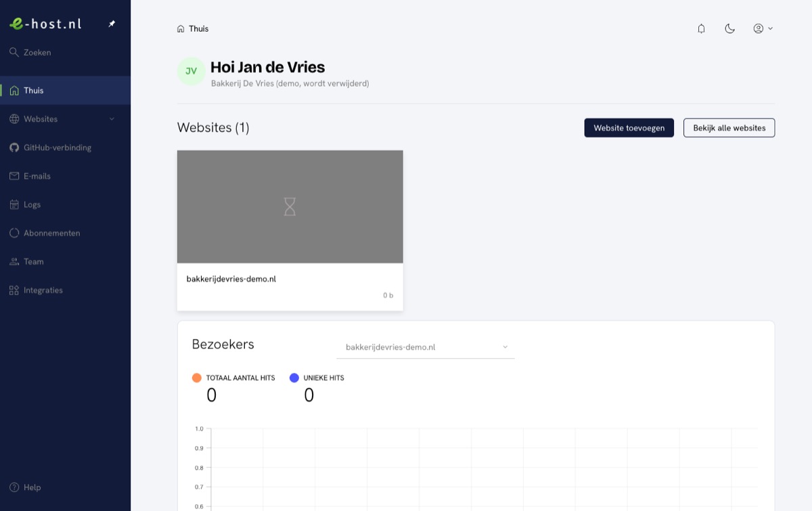
Task: Open the bakkerijdevries-demo.nl website thumbnail
Action: pos(290,206)
